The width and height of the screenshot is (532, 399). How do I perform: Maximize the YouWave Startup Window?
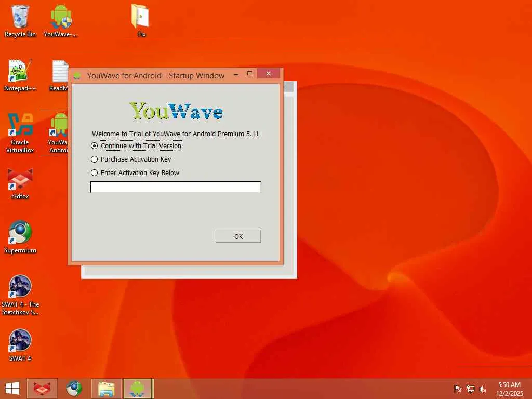pyautogui.click(x=250, y=74)
